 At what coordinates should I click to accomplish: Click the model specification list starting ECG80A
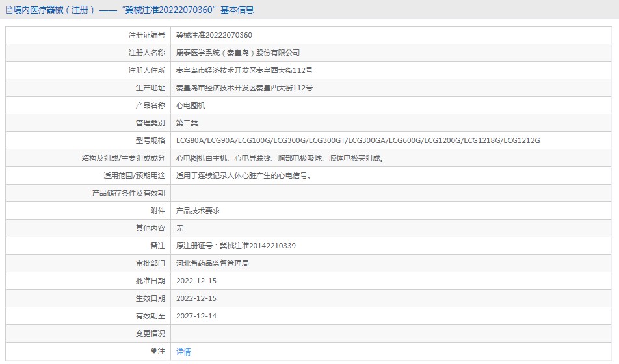click(358, 140)
